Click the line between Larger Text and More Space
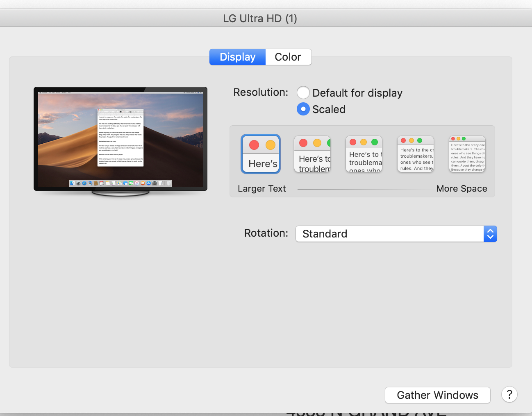This screenshot has height=416, width=532. [x=361, y=190]
